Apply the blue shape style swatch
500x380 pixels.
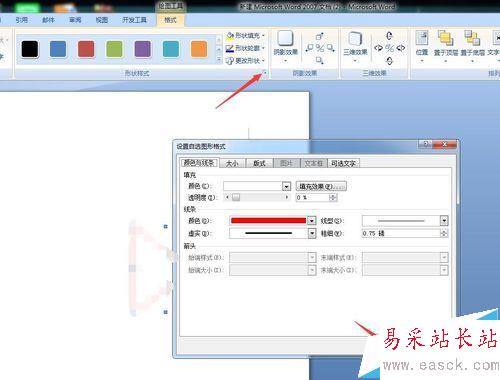point(58,49)
